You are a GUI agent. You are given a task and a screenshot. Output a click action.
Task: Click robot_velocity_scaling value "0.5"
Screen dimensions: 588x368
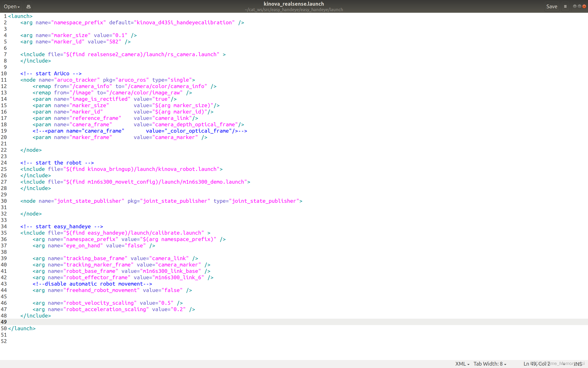tap(166, 303)
